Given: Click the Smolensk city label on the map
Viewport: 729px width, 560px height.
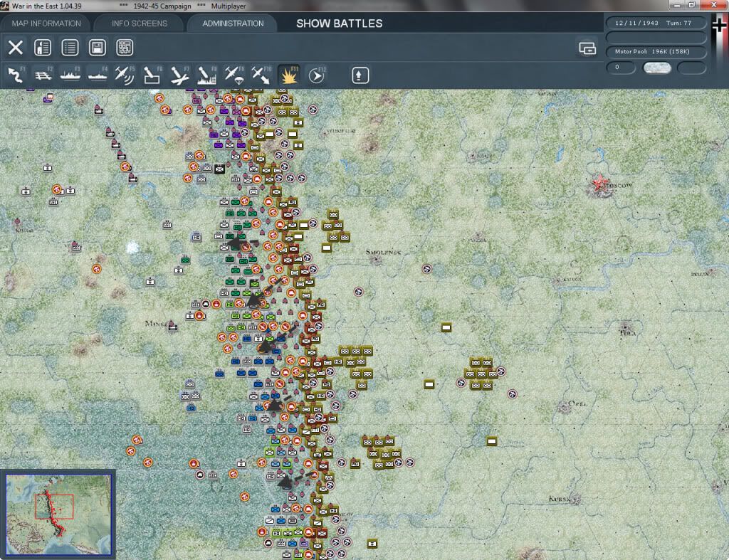Looking at the screenshot, I should (383, 252).
